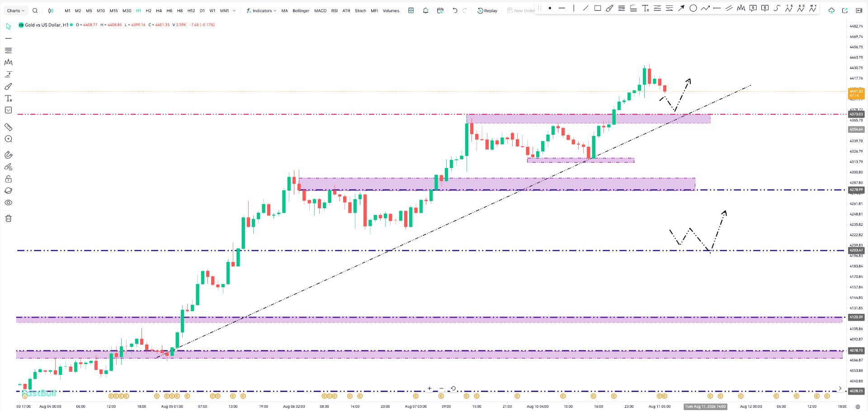Pick the circle drawing tool
Screen dimensions: 868x411
[x=693, y=8]
